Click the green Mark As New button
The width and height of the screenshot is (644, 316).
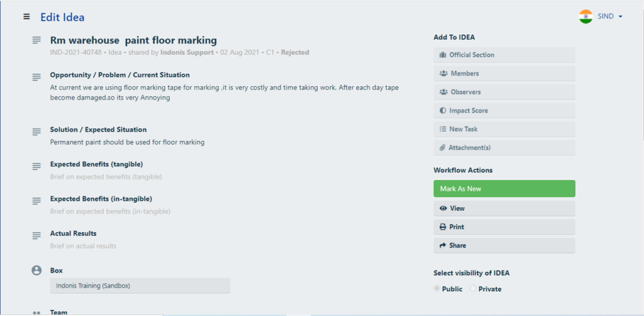pyautogui.click(x=504, y=189)
